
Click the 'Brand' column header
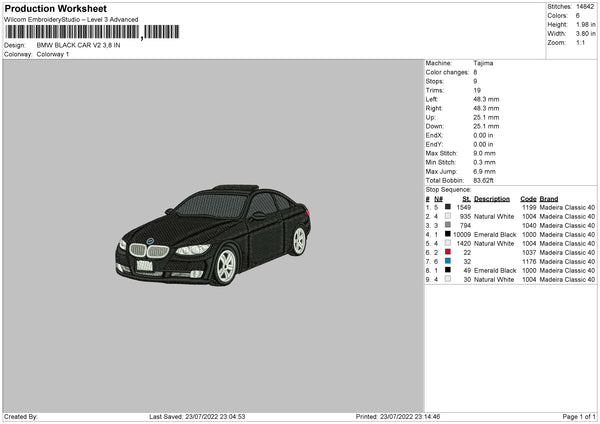pyautogui.click(x=549, y=199)
